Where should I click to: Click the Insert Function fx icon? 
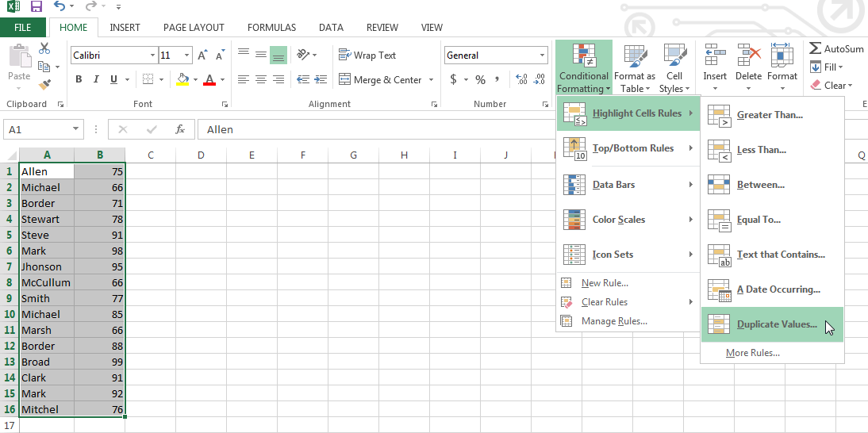pos(180,129)
